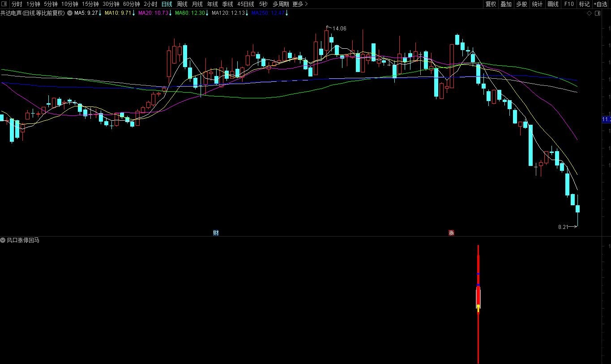Add stock with +自选 button

click(x=601, y=4)
